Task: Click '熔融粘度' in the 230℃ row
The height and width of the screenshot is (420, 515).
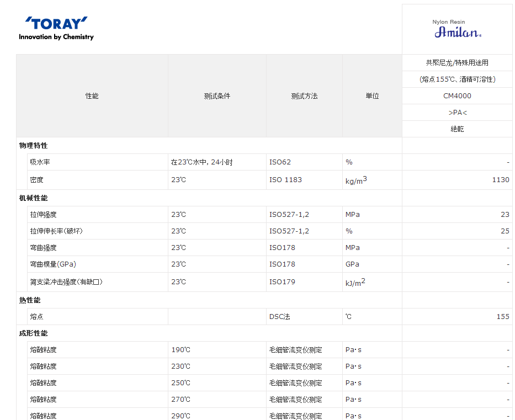Action: pyautogui.click(x=44, y=366)
